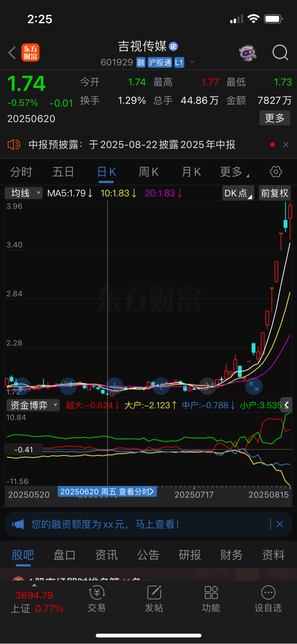
Task: Switch to the 分时 chart tab
Action: (x=21, y=172)
